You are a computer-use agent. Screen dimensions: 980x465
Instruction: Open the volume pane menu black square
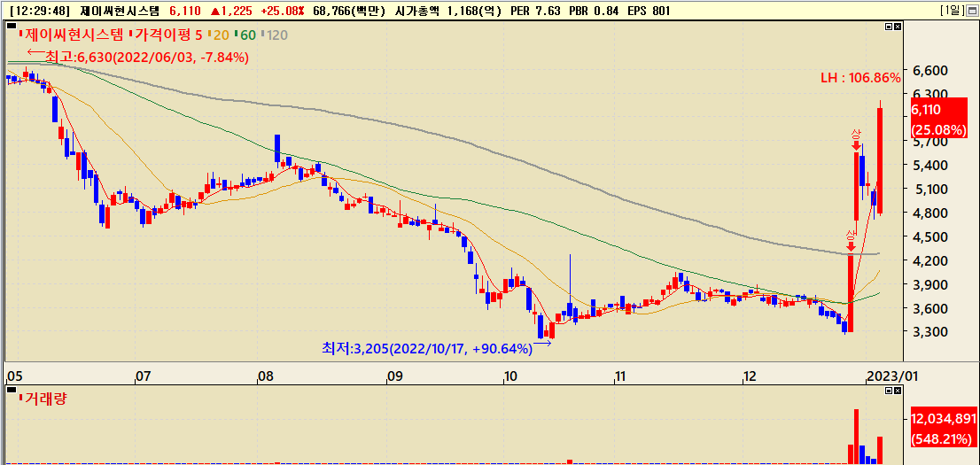[x=11, y=390]
